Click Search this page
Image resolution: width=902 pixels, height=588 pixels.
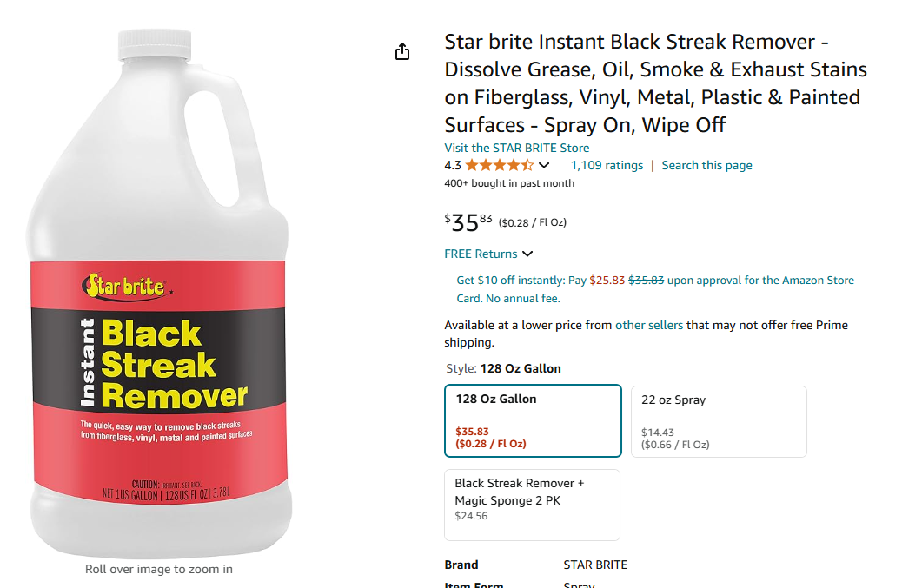point(706,165)
